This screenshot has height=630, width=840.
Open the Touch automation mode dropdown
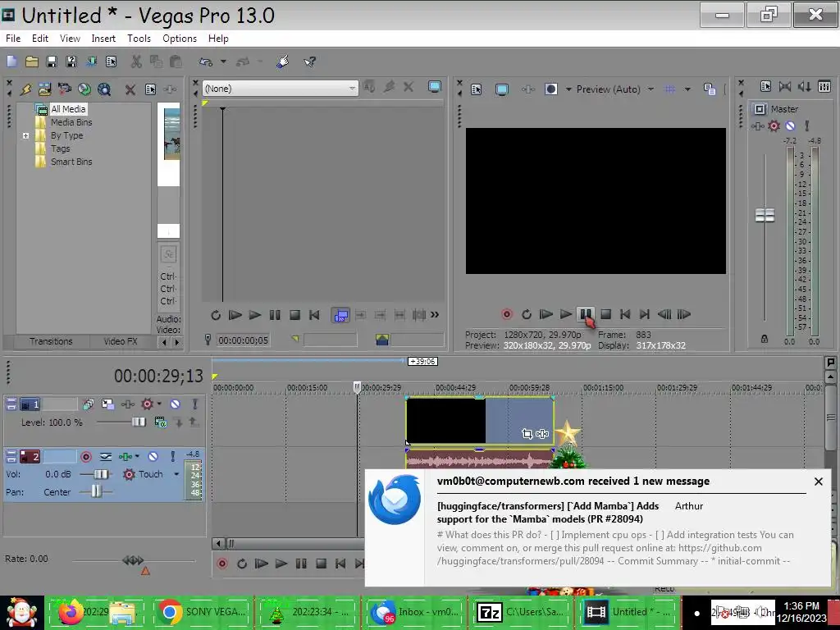[x=176, y=474]
